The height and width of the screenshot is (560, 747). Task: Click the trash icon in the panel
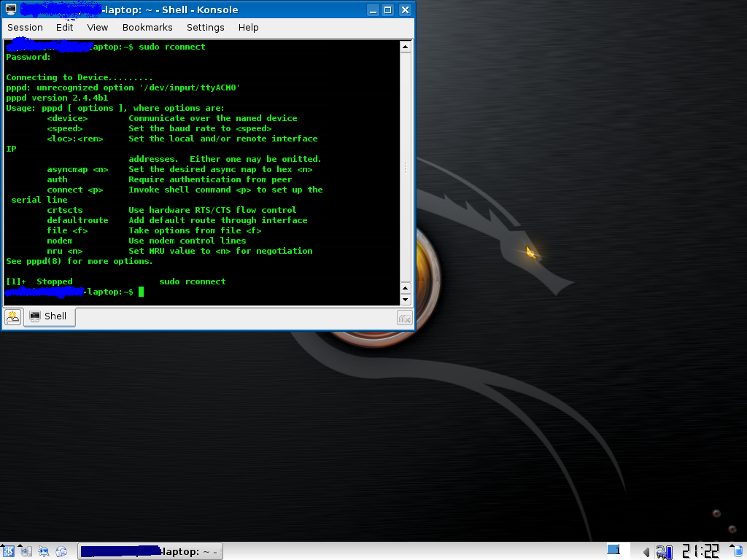[x=738, y=551]
